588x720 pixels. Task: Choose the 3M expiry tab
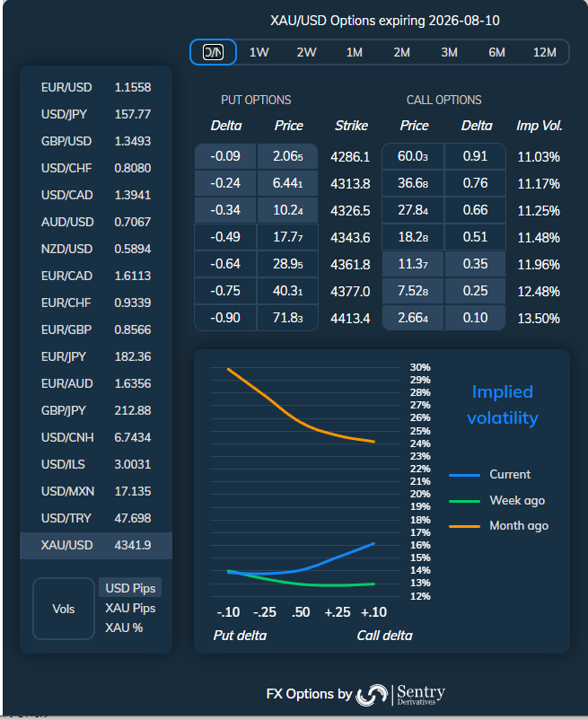[449, 52]
